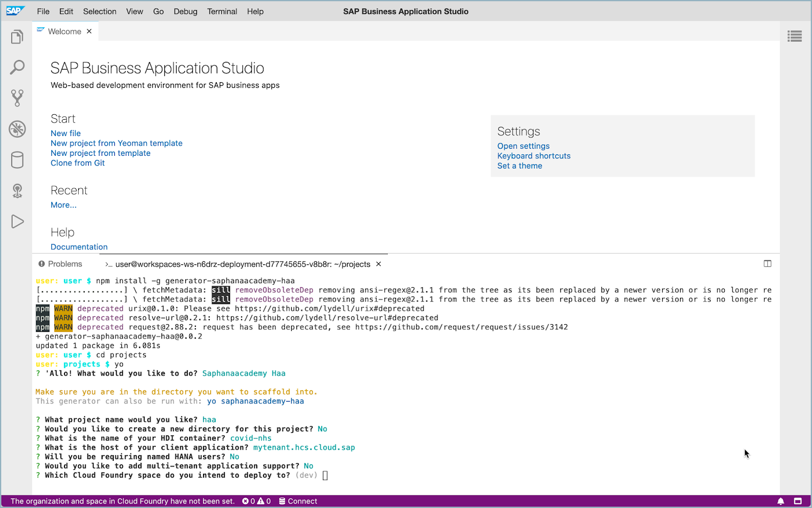Open the Debug menu
Image resolution: width=812 pixels, height=508 pixels.
185,11
